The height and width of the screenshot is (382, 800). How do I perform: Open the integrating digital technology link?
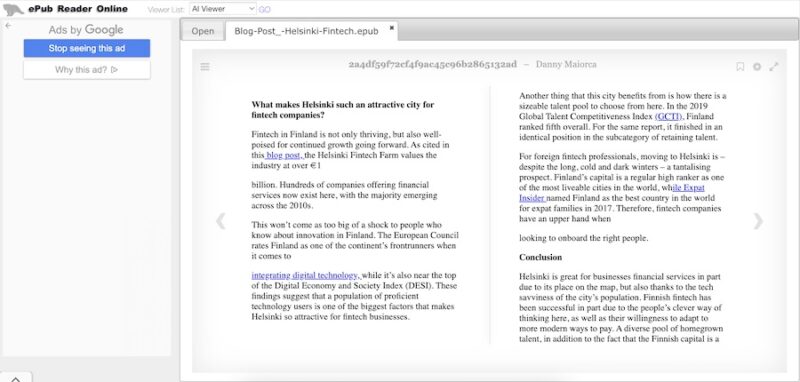tap(306, 275)
